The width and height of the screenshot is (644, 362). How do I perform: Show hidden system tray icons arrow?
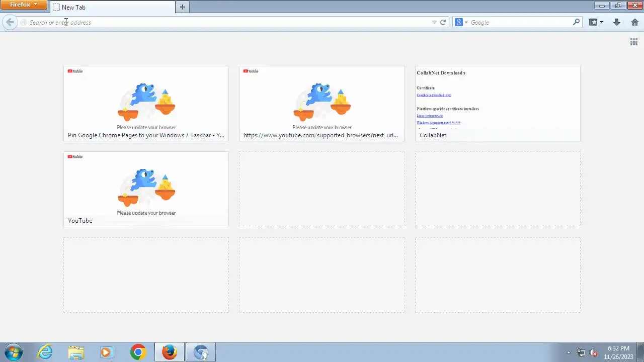tap(569, 352)
